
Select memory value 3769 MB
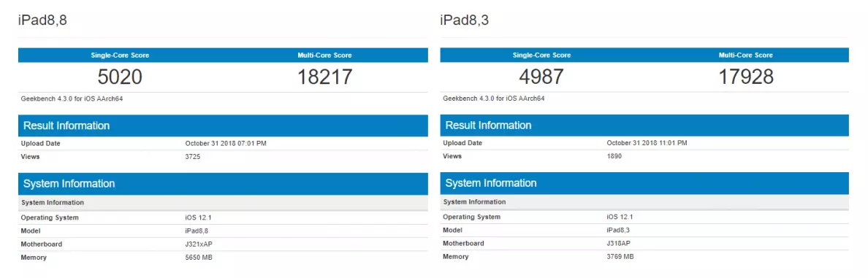point(620,257)
